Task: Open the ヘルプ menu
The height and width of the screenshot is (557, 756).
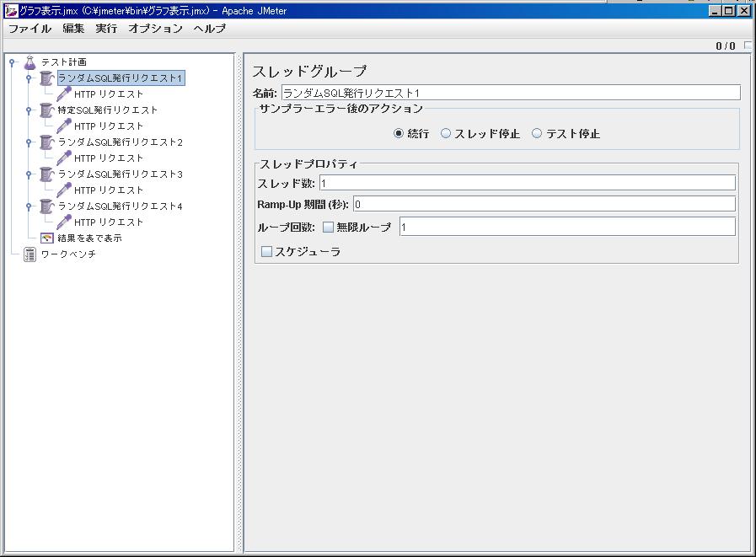Action: (209, 29)
